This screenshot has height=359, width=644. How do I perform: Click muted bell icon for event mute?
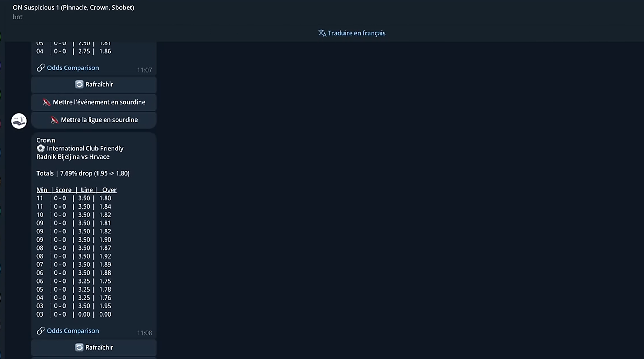[46, 102]
